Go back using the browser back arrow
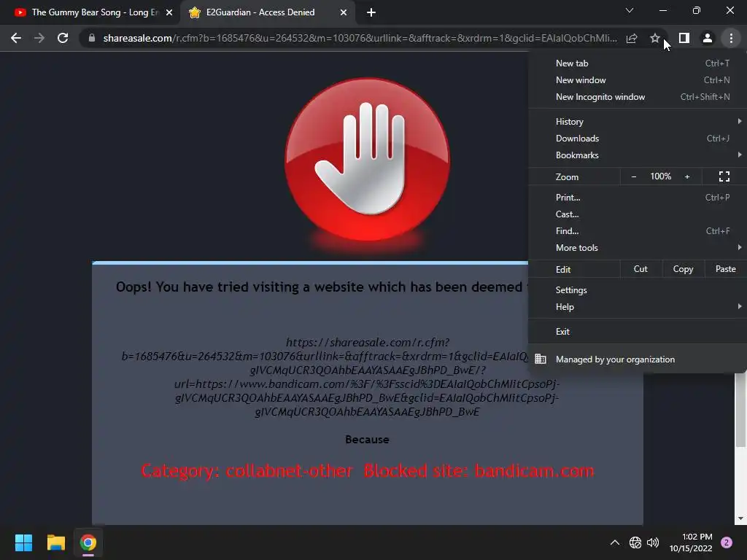This screenshot has height=560, width=747. point(16,38)
